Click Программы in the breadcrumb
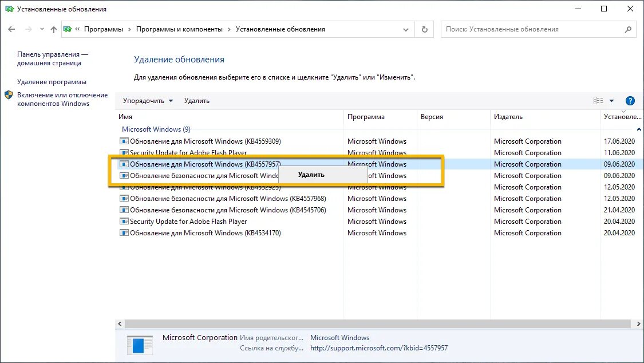 tap(104, 29)
